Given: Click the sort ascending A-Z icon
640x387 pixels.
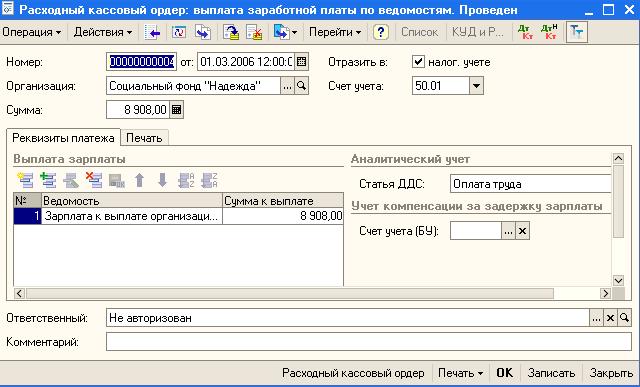Looking at the screenshot, I should 186,180.
